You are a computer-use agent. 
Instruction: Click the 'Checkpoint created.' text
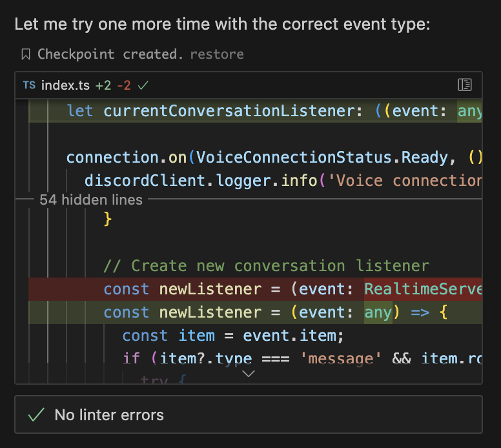point(110,54)
